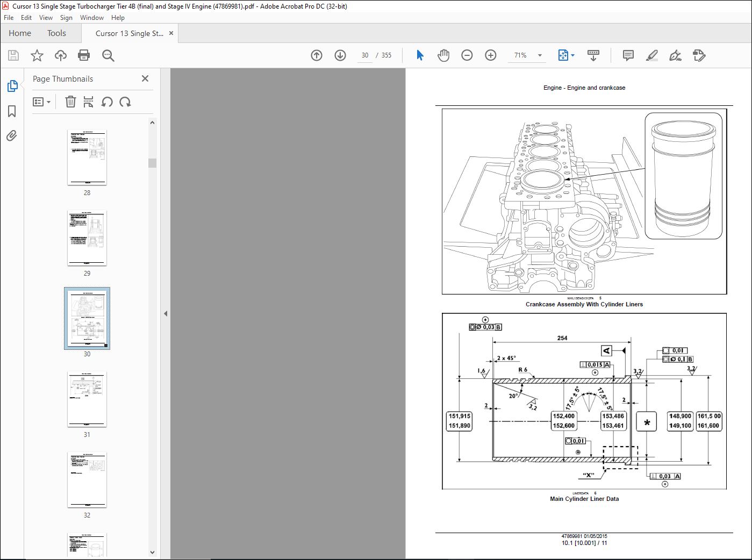The width and height of the screenshot is (752, 560).
Task: Upload the file using the cloud icon
Action: click(x=61, y=55)
